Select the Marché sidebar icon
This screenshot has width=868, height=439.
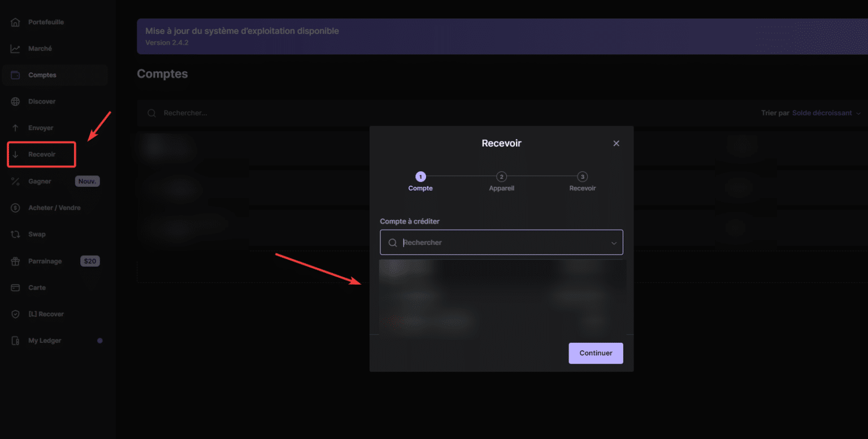(16, 48)
